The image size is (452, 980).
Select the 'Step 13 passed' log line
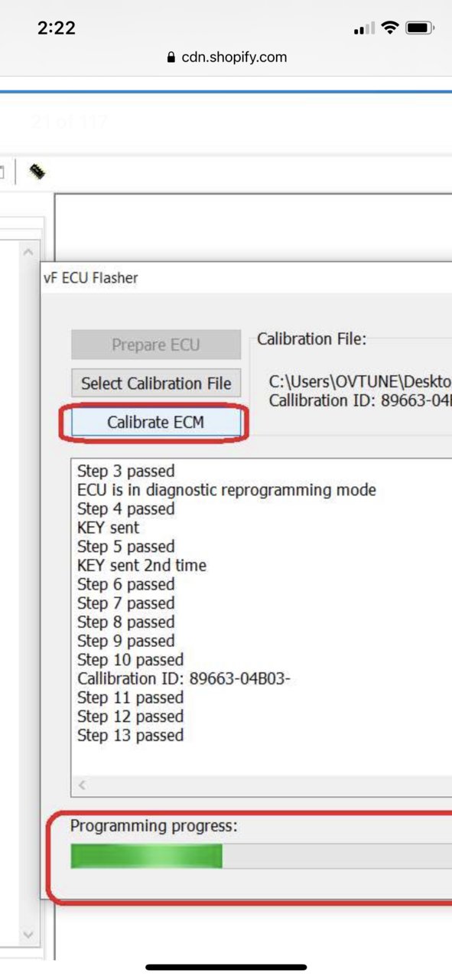(130, 736)
